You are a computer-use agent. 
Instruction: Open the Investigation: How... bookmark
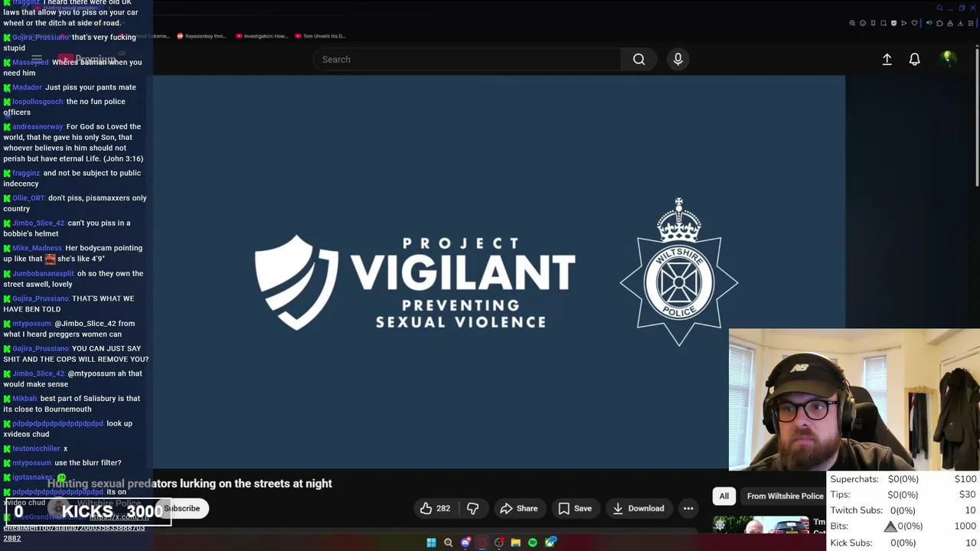[x=262, y=36]
